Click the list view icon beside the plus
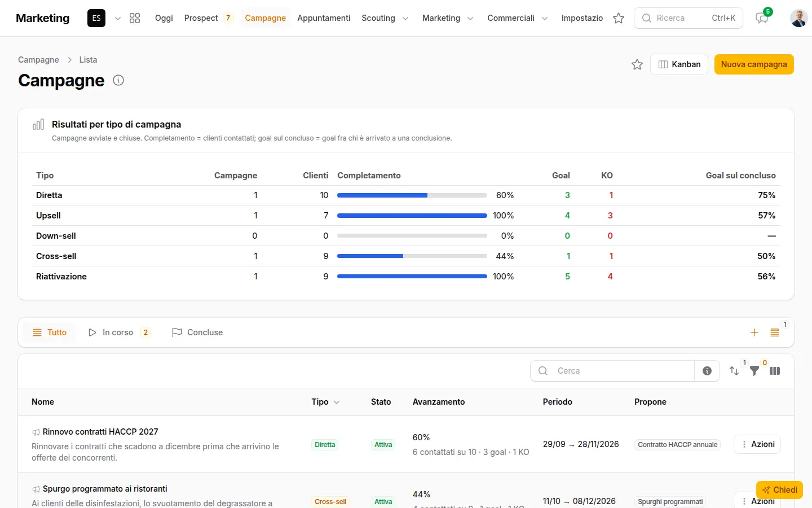812x508 pixels. (x=775, y=332)
